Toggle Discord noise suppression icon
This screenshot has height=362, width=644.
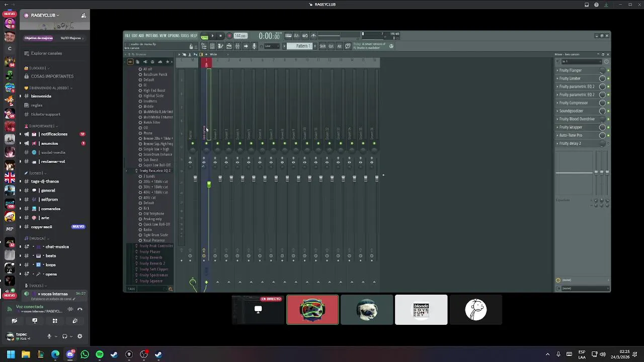(70, 310)
